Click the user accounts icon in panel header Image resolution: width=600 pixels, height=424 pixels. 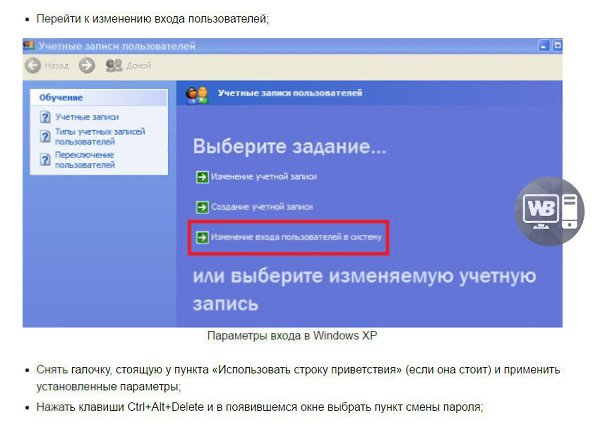[x=197, y=93]
